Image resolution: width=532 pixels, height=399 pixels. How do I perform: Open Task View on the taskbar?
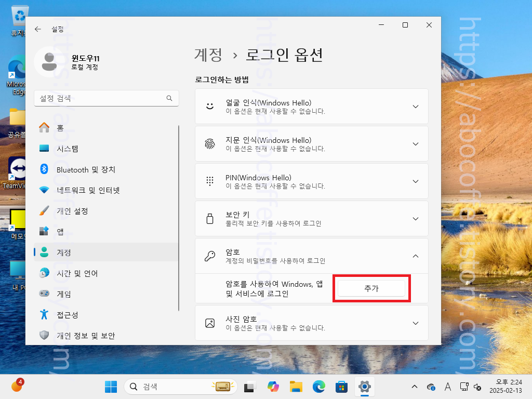[250, 387]
